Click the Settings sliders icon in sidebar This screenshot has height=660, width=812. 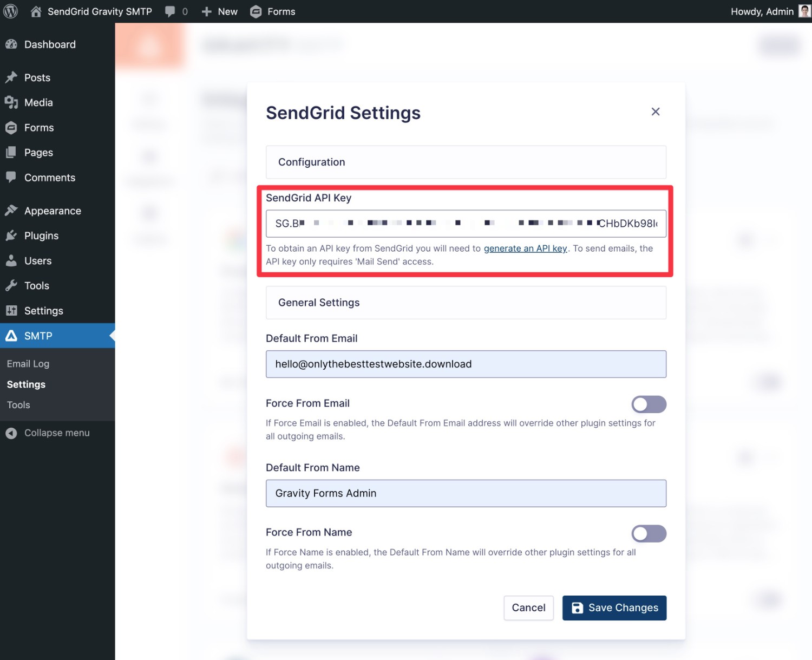click(11, 311)
